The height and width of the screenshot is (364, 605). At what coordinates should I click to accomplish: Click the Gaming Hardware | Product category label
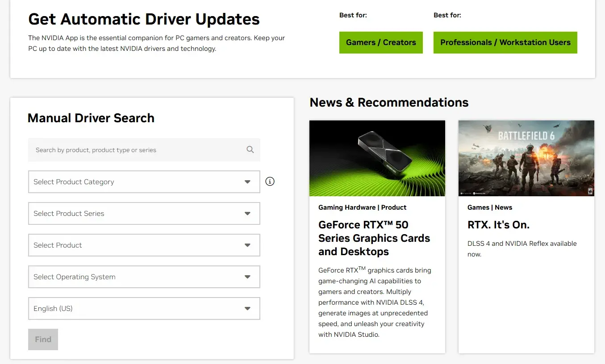point(362,207)
